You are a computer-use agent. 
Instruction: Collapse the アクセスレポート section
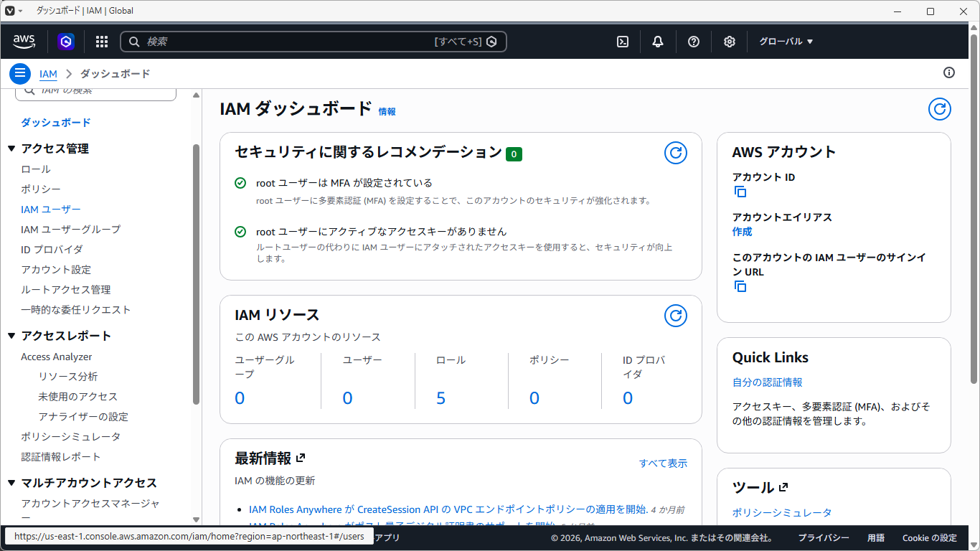click(x=11, y=336)
